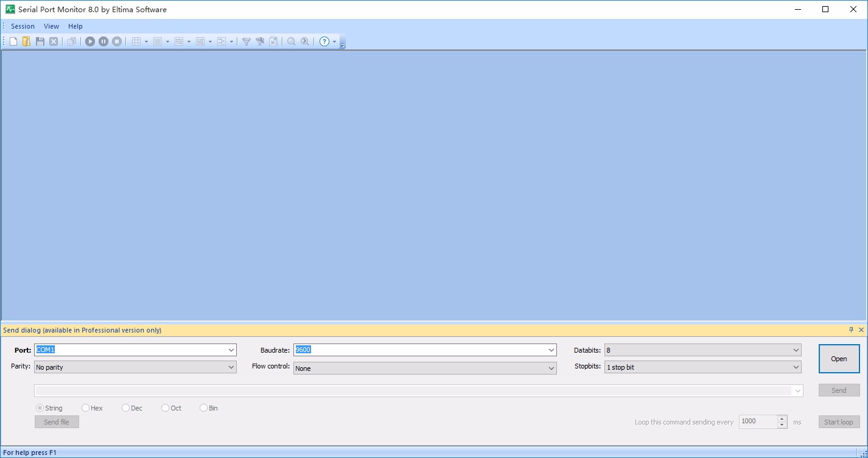Save the current session
868x458 pixels.
click(40, 41)
